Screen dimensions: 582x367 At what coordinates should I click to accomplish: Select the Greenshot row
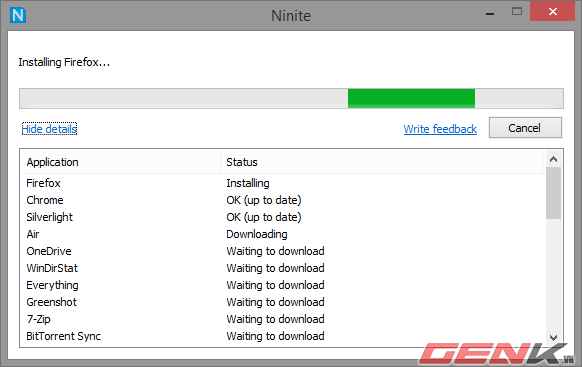(x=282, y=302)
